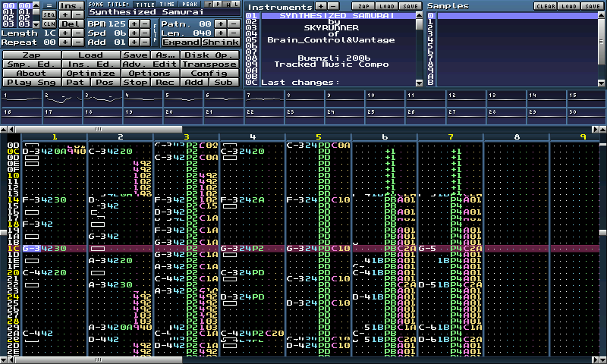
Task: Click the Flip button beside BPM
Action: point(156,33)
